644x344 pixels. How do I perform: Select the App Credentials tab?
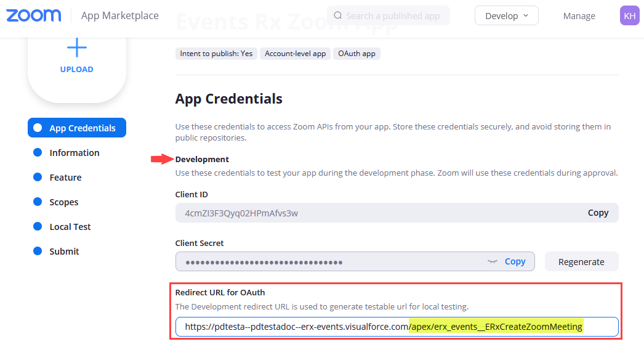coord(82,128)
